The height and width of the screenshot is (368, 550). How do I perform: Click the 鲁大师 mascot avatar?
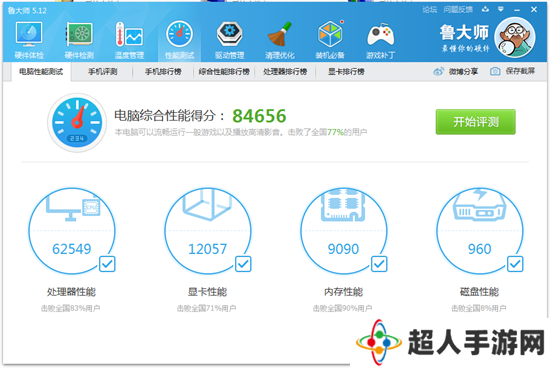tap(515, 37)
